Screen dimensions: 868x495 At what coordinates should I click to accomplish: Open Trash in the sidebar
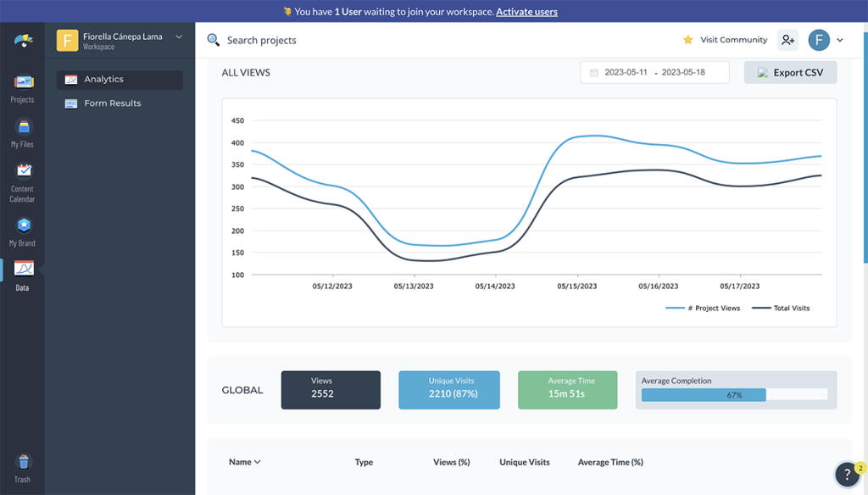pyautogui.click(x=23, y=467)
